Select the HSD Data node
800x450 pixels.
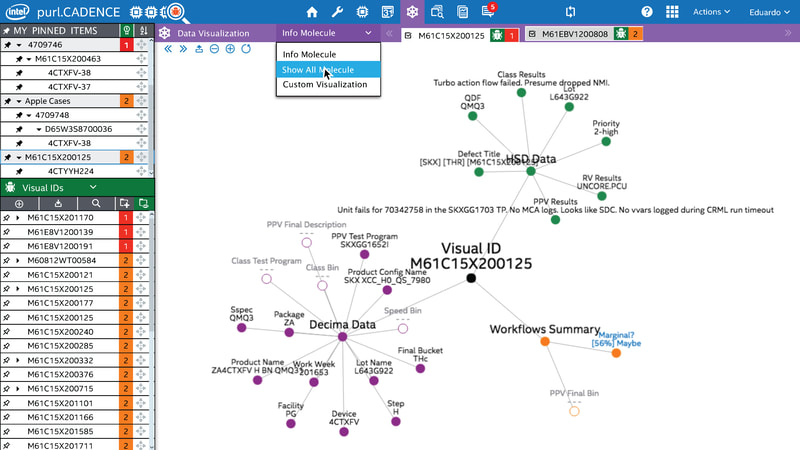click(531, 171)
